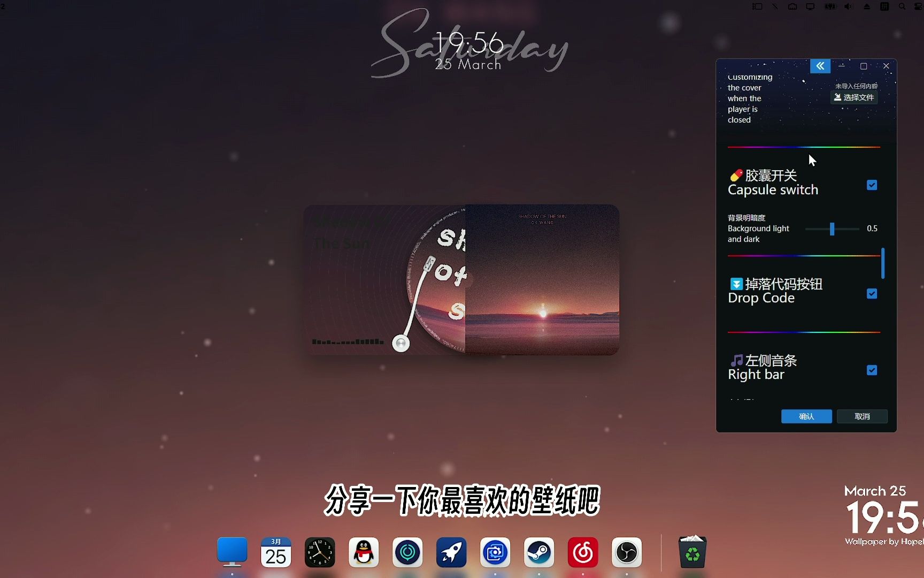Click the 19:56 clock widget at top
The height and width of the screenshot is (578, 924).
click(x=469, y=42)
